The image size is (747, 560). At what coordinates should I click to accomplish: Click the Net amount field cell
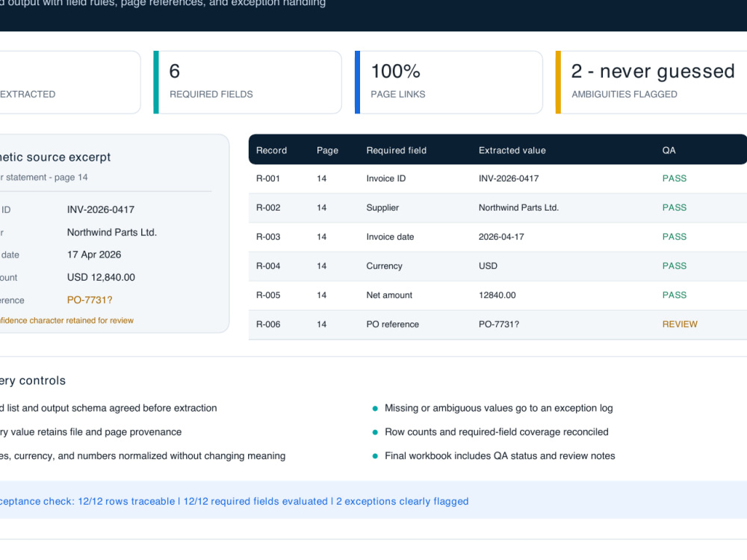pos(389,295)
